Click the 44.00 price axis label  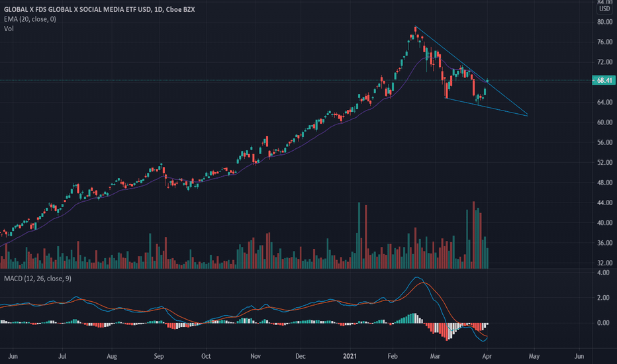click(x=604, y=203)
